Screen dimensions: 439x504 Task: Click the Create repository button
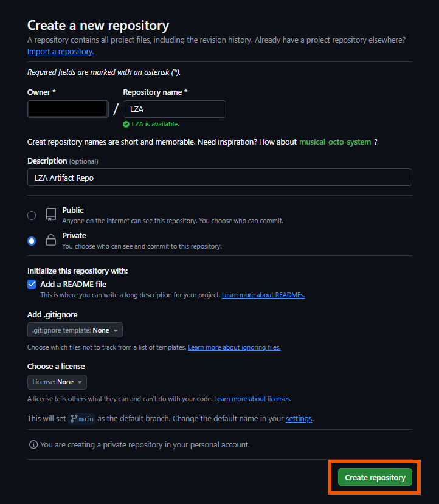pos(375,477)
